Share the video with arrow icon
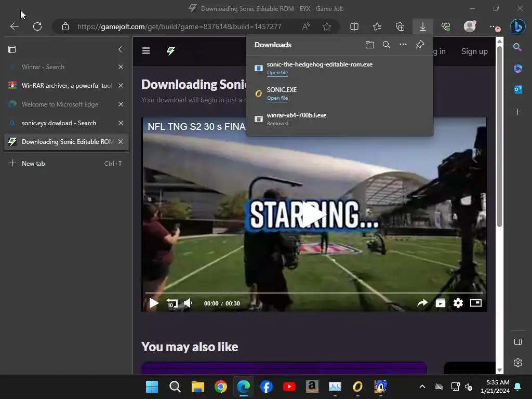The height and width of the screenshot is (399, 532). click(x=422, y=303)
